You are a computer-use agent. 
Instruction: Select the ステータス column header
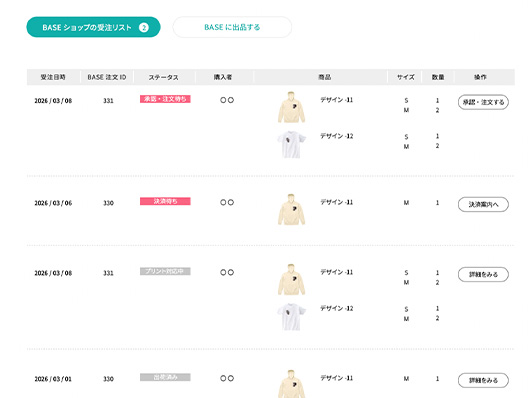click(164, 77)
